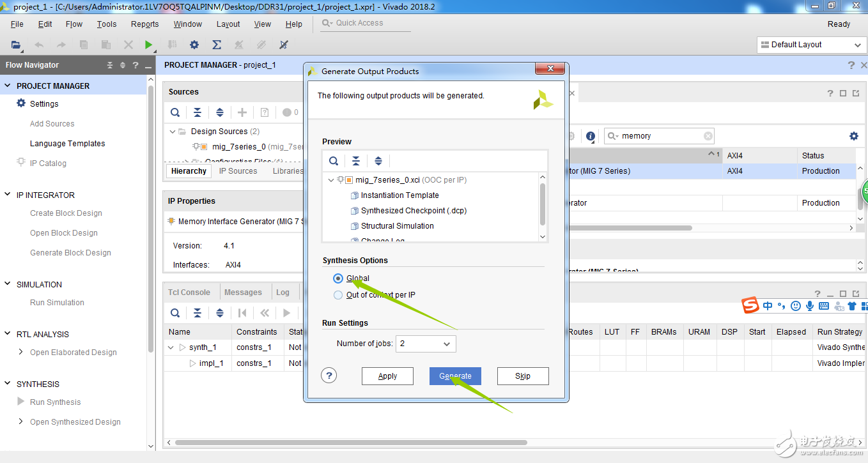Click the Redo arrow in toolbar
868x463 pixels.
pyautogui.click(x=61, y=45)
